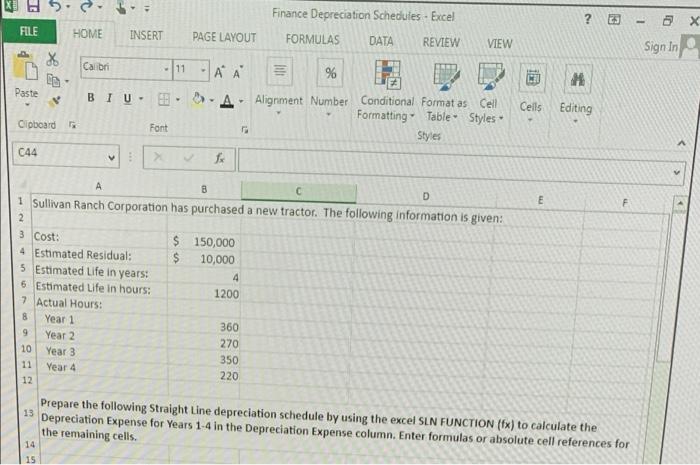
Task: Click Excel Help question mark
Action: click(588, 19)
